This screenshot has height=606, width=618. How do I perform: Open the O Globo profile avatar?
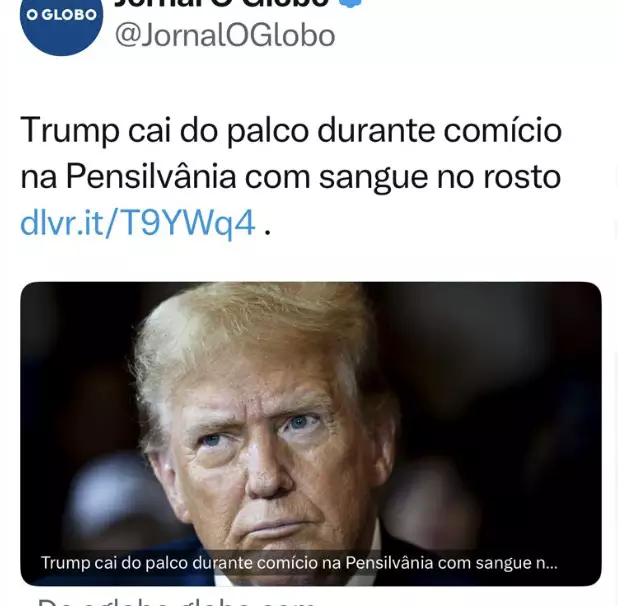click(x=61, y=20)
